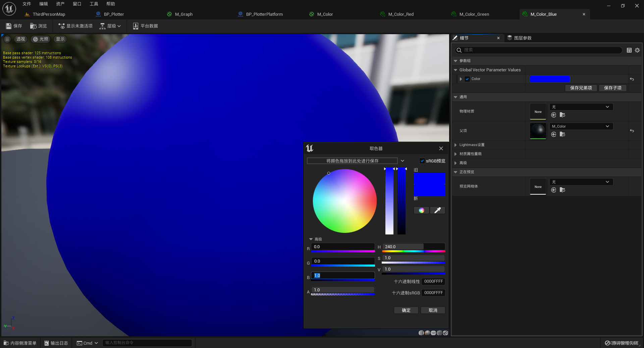
Task: Switch to the BP_PlotterPlatform tab
Action: [x=264, y=14]
